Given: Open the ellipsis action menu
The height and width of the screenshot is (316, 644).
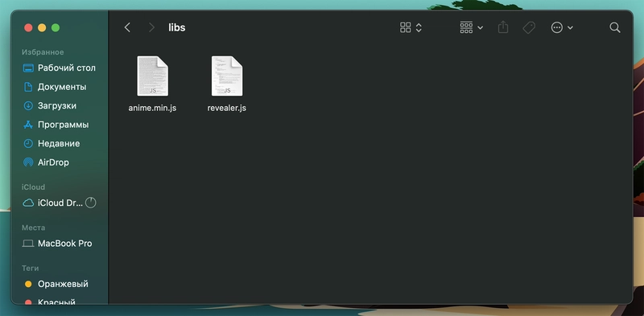Looking at the screenshot, I should pyautogui.click(x=561, y=27).
